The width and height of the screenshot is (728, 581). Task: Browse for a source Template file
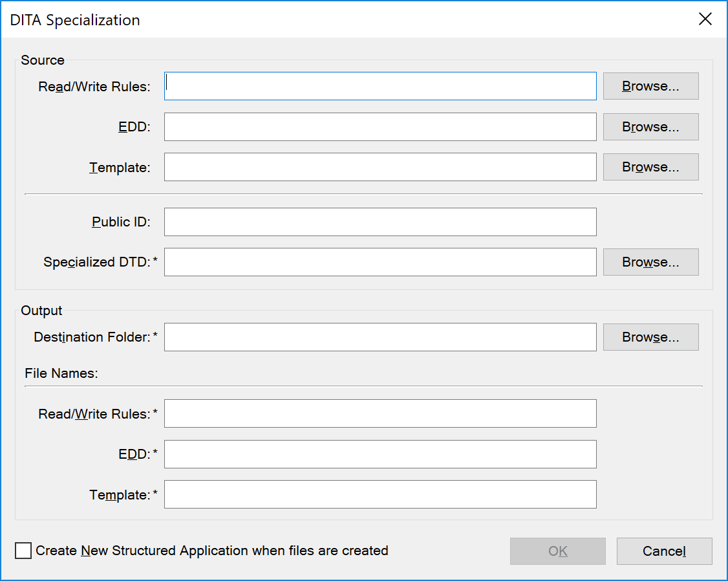(x=650, y=166)
